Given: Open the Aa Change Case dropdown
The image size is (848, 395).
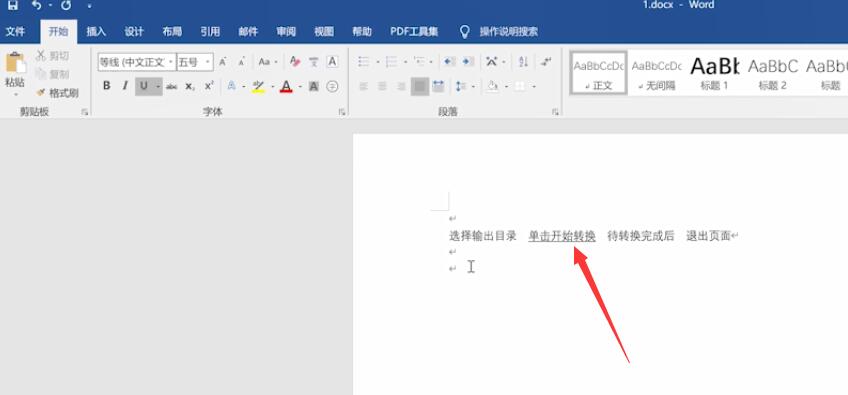Looking at the screenshot, I should coord(268,62).
